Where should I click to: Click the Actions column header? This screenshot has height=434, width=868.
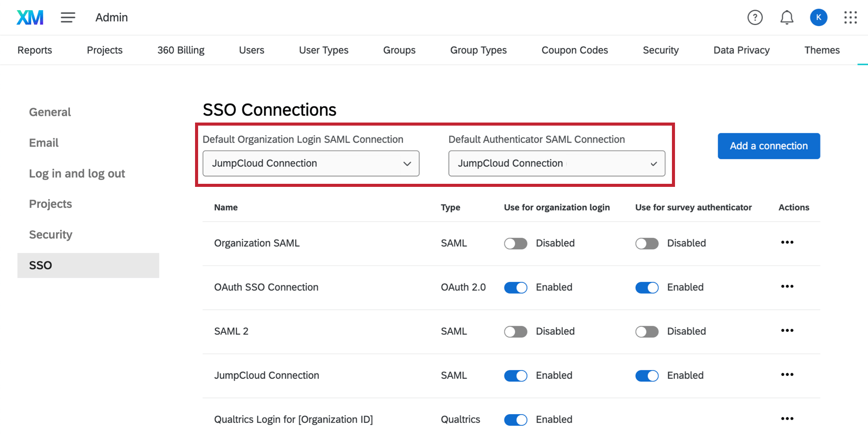click(794, 207)
